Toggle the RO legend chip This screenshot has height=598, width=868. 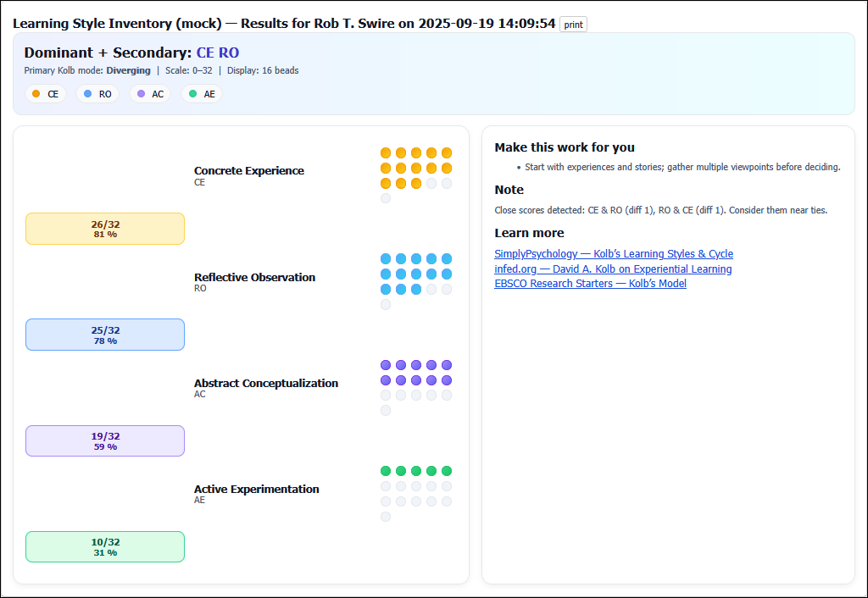pyautogui.click(x=97, y=94)
